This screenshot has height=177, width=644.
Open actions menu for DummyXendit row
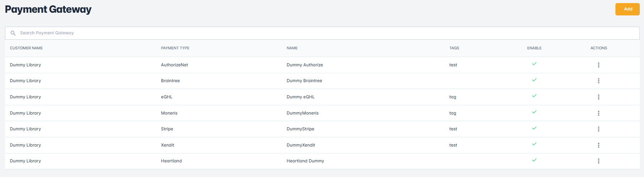click(598, 145)
